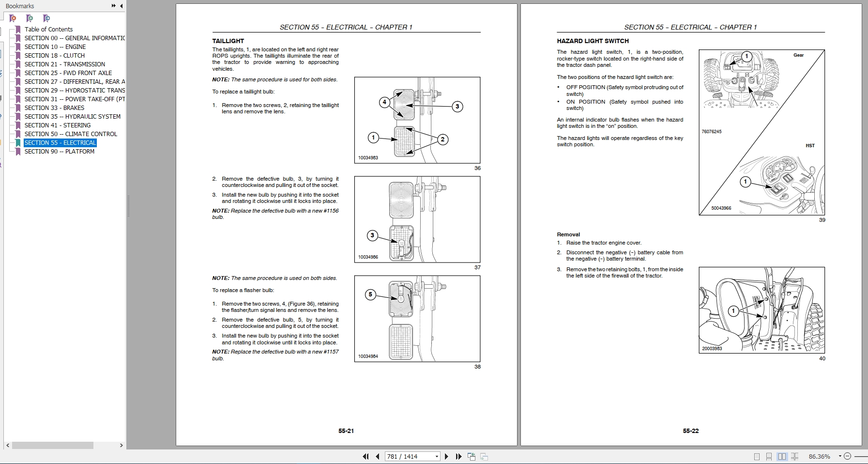Switch to single page view

pos(757,456)
